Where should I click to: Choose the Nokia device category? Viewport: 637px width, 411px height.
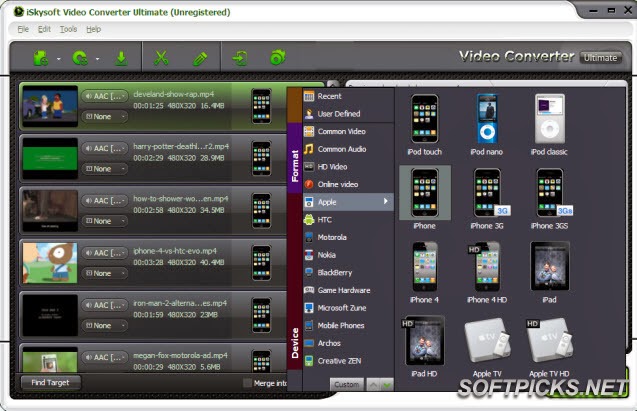point(349,255)
